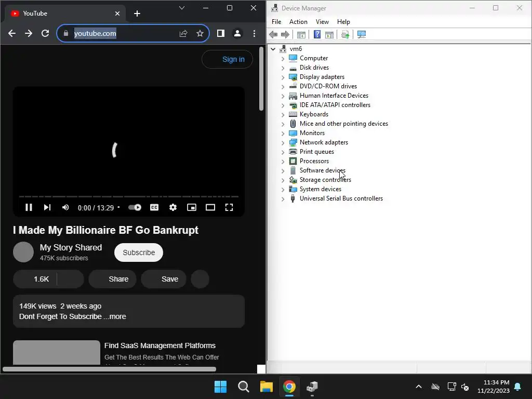Viewport: 532px width, 399px height.
Task: Open My Story Shared channel name
Action: pos(71,247)
